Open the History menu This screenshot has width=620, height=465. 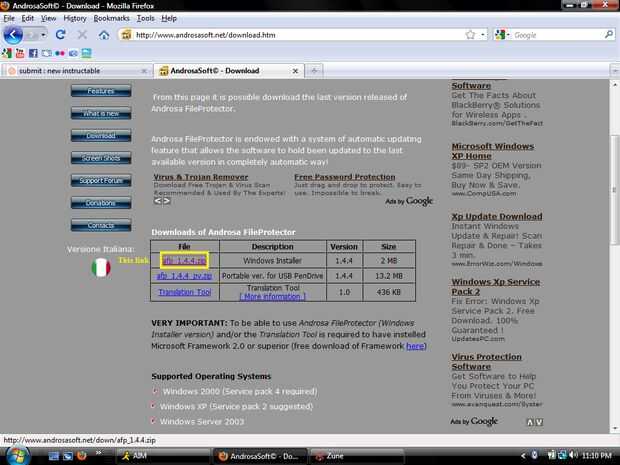tap(75, 18)
